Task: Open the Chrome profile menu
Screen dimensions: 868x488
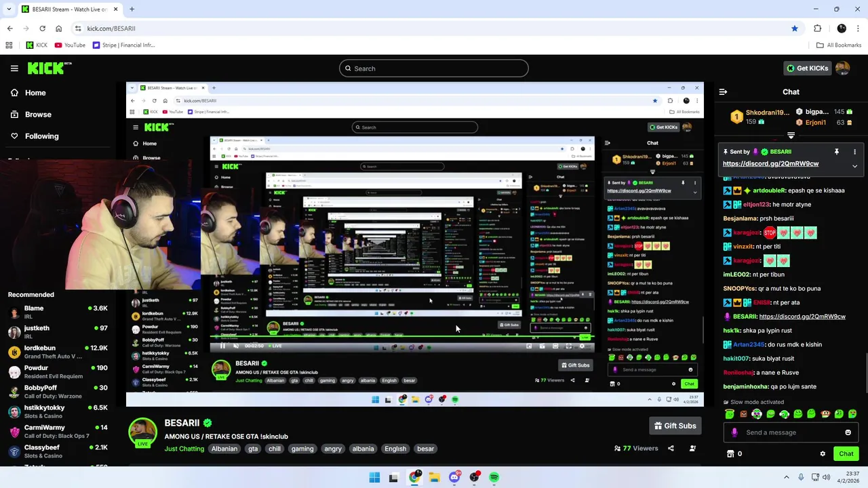Action: coord(842,28)
